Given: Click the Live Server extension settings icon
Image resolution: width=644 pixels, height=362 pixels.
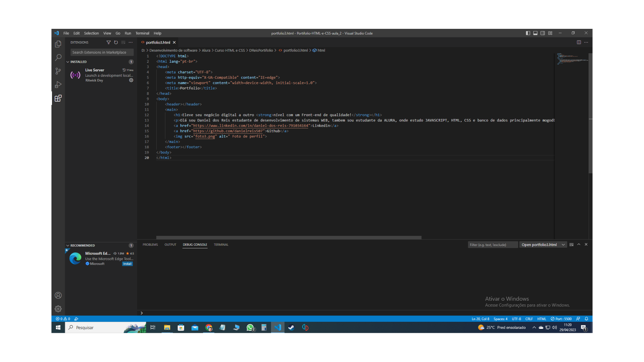Looking at the screenshot, I should 131,80.
